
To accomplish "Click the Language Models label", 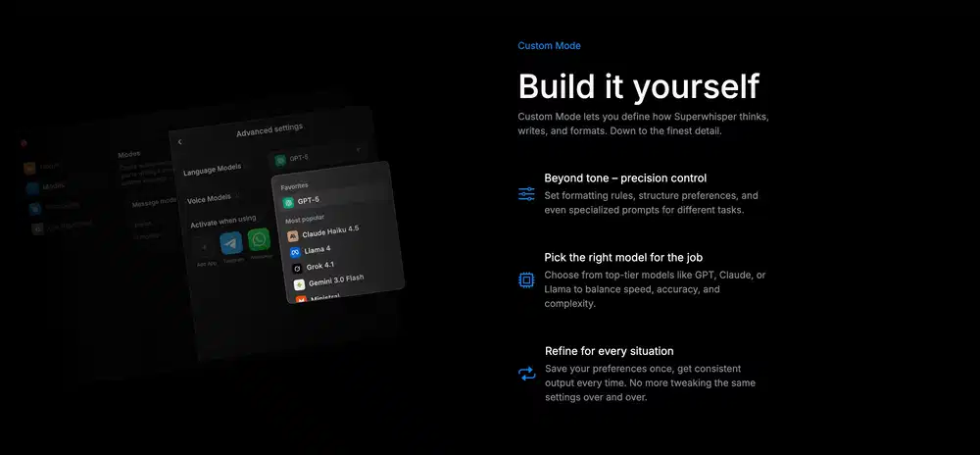I will pyautogui.click(x=212, y=170).
